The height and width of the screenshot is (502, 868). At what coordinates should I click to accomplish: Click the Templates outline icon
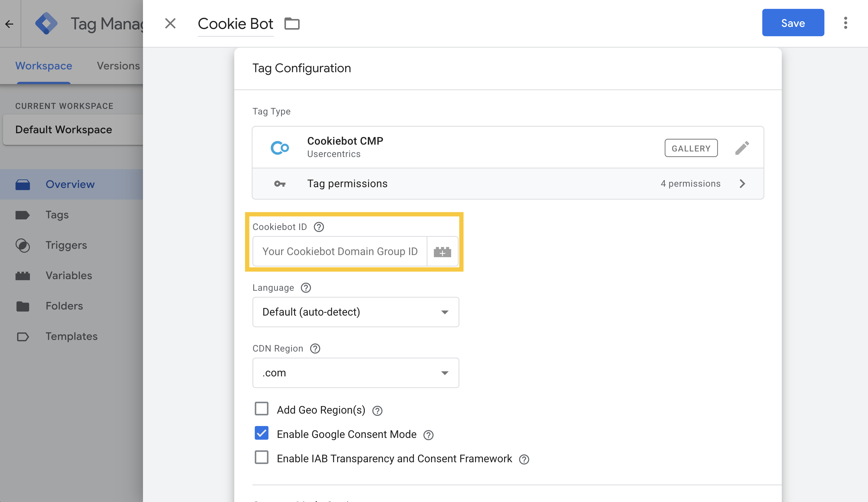(23, 337)
